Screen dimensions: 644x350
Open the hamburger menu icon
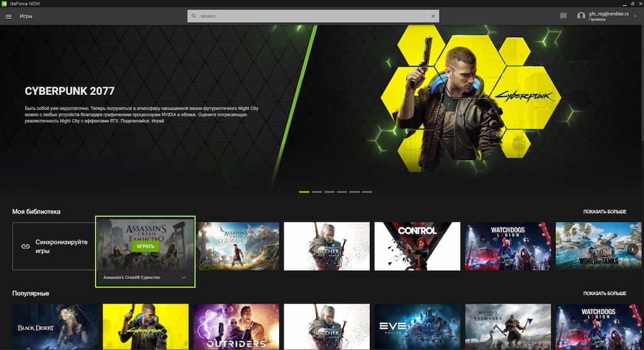pos(8,16)
